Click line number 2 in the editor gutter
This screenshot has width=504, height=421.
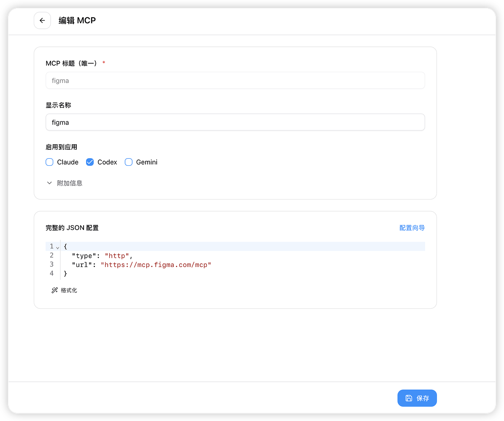51,255
